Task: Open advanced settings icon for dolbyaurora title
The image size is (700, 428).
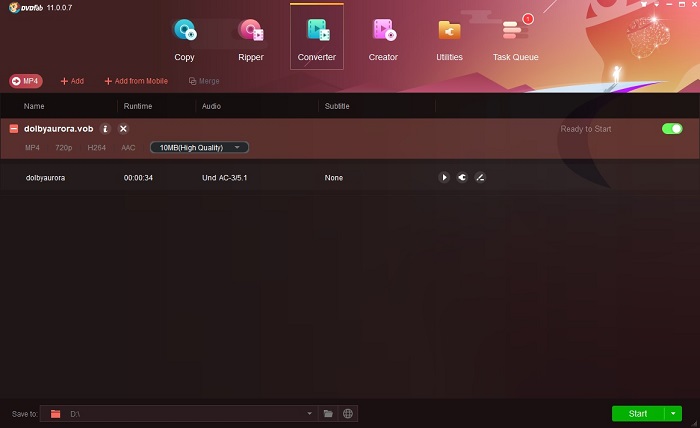Action: coord(462,178)
